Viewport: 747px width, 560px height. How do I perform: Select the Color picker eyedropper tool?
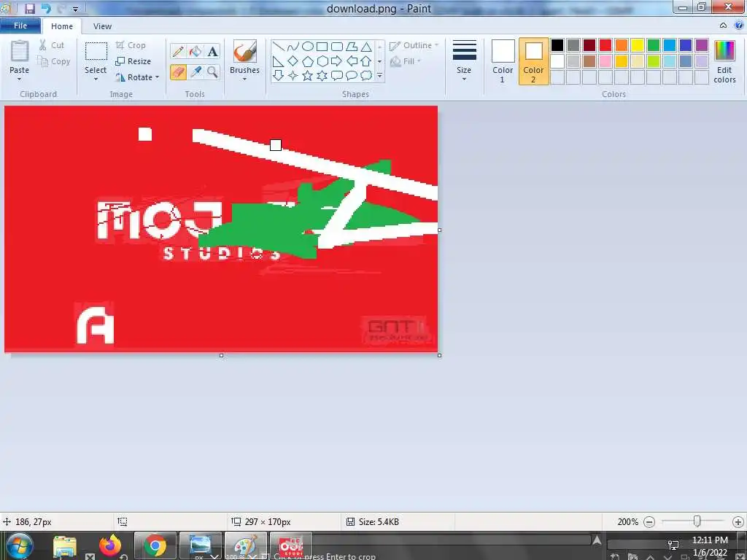tap(195, 72)
